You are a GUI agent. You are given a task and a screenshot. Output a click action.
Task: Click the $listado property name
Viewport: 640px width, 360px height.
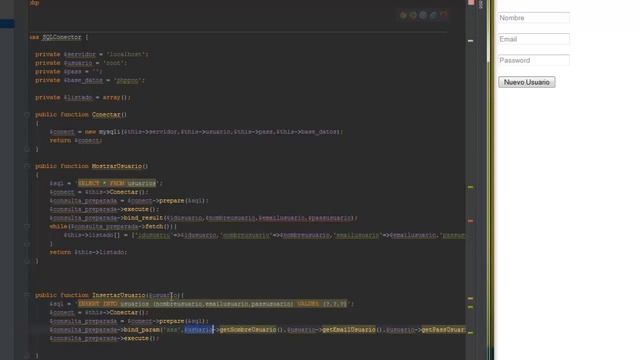[x=78, y=98]
